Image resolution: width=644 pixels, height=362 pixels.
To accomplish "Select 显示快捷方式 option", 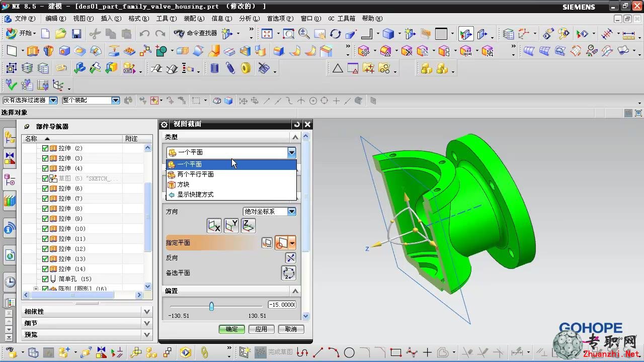I will [x=231, y=195].
